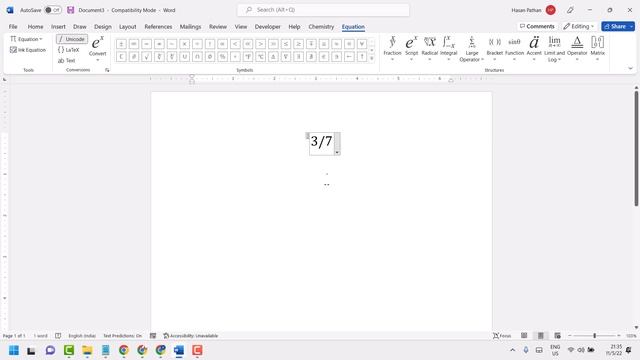Open the Chemistry tab

(321, 27)
